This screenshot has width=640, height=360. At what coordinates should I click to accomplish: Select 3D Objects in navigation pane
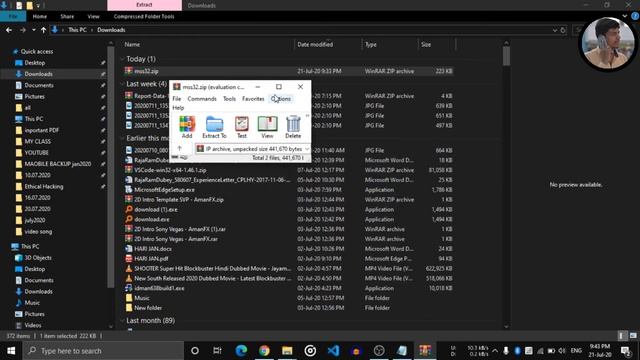coord(38,258)
